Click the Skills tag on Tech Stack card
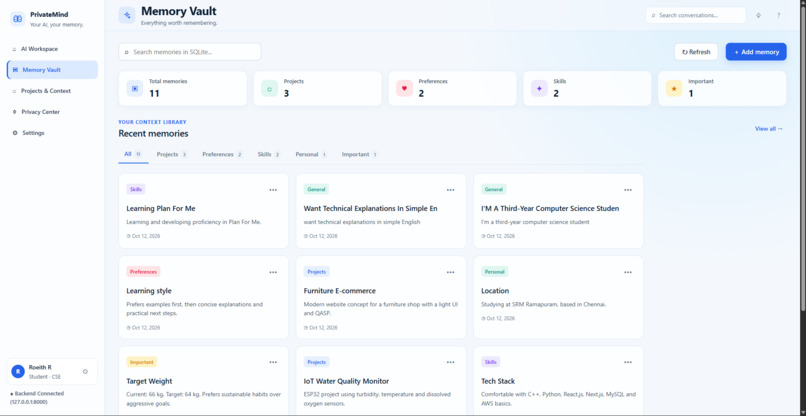 (491, 362)
